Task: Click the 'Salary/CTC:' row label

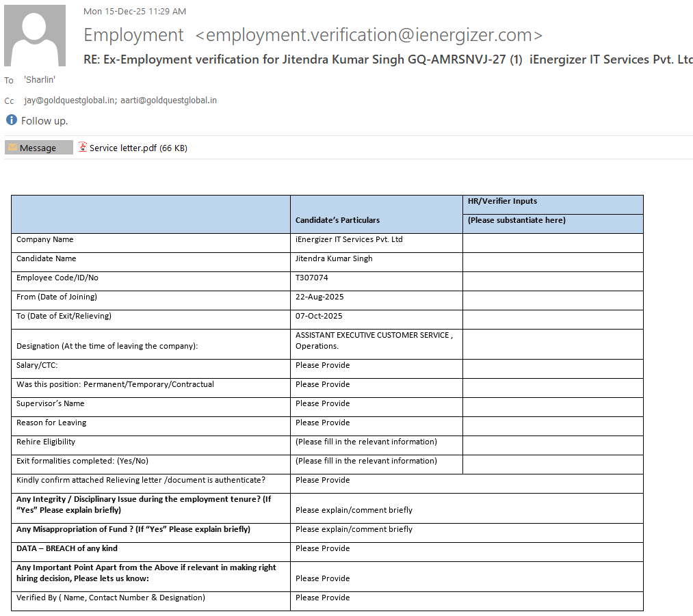Action: tap(37, 365)
